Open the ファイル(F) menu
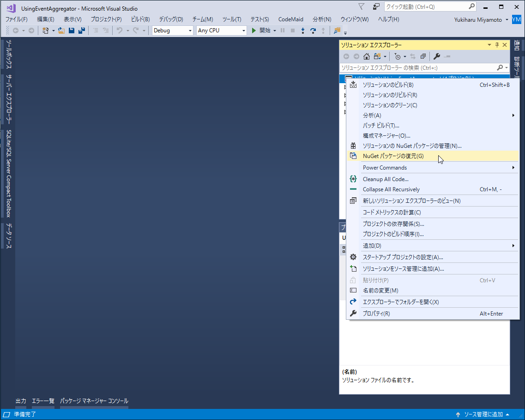 point(17,19)
